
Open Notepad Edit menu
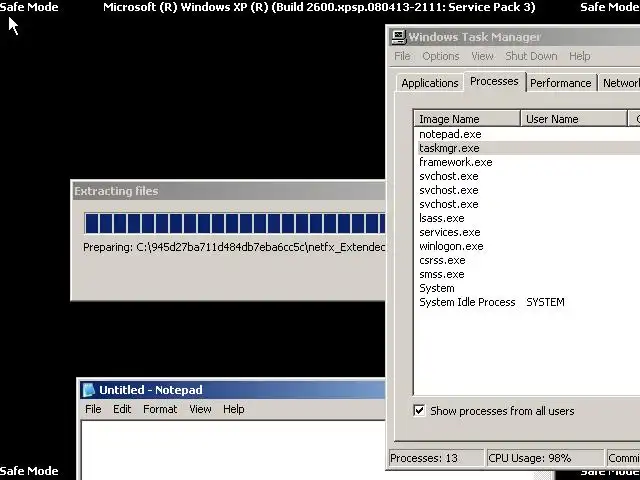point(122,409)
